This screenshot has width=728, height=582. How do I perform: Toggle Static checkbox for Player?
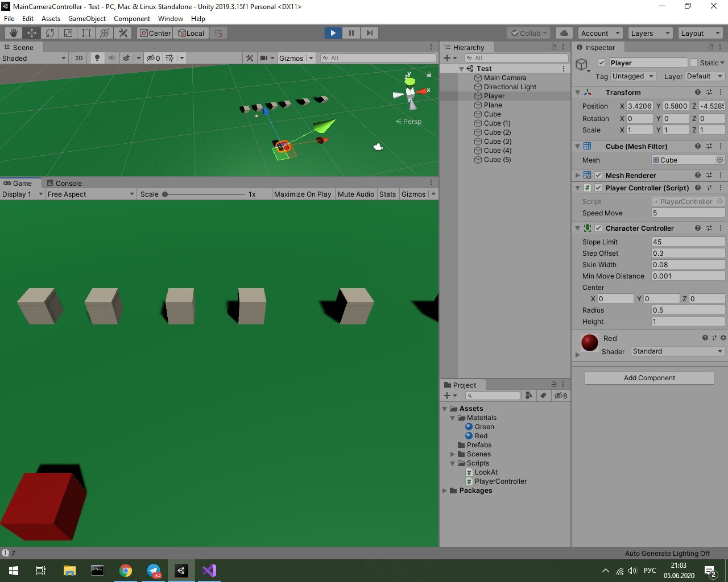point(694,63)
